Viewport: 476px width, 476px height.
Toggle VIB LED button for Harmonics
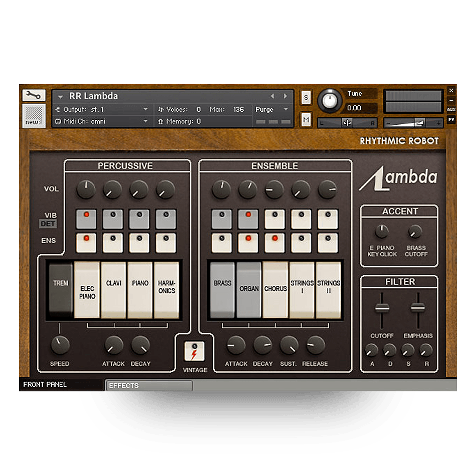point(166,219)
